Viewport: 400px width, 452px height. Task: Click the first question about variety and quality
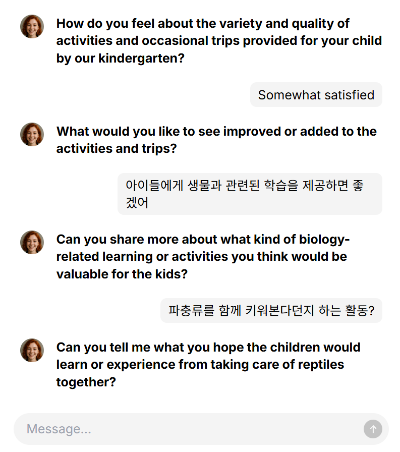coord(219,41)
